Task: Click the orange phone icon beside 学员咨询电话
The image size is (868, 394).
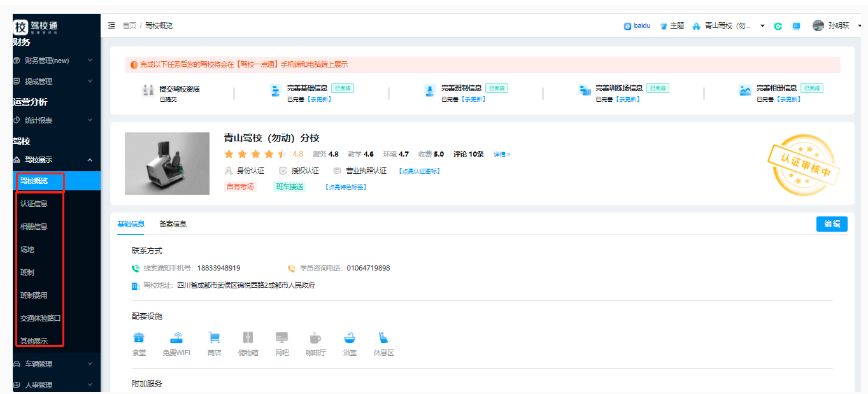Action: [292, 269]
